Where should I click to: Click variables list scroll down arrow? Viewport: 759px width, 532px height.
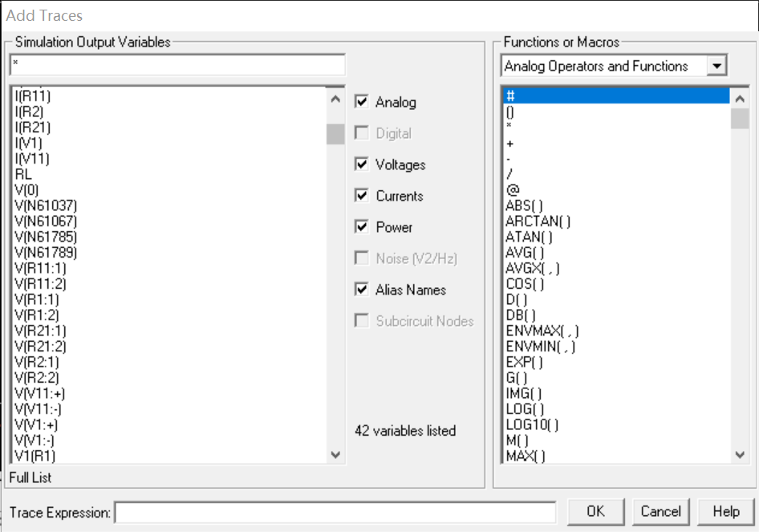click(335, 454)
